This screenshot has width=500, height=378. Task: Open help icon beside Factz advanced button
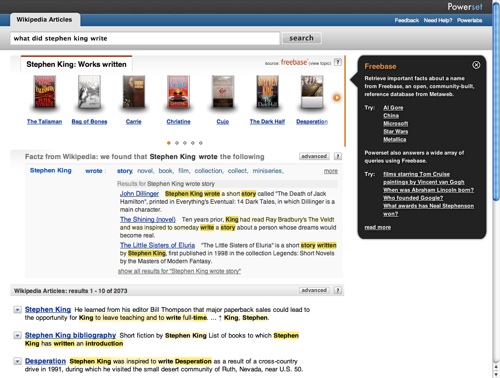[338, 156]
